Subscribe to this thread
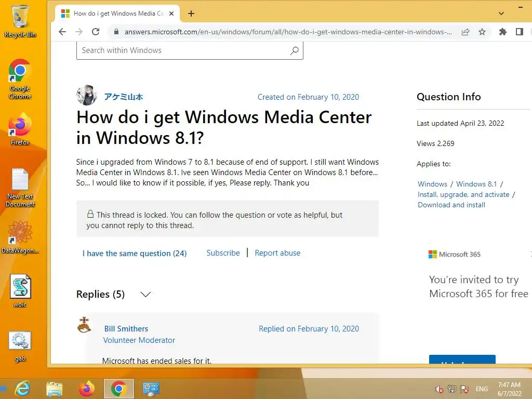532x399 pixels. 223,253
